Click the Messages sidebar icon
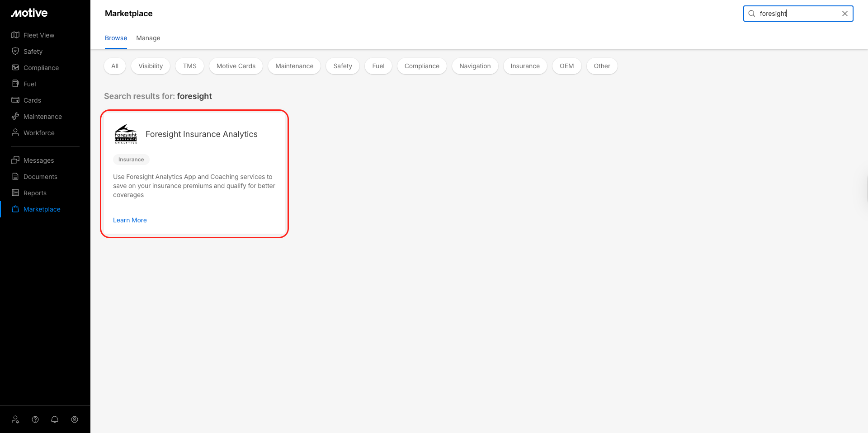Screen dimensions: 868x433 tap(15, 160)
